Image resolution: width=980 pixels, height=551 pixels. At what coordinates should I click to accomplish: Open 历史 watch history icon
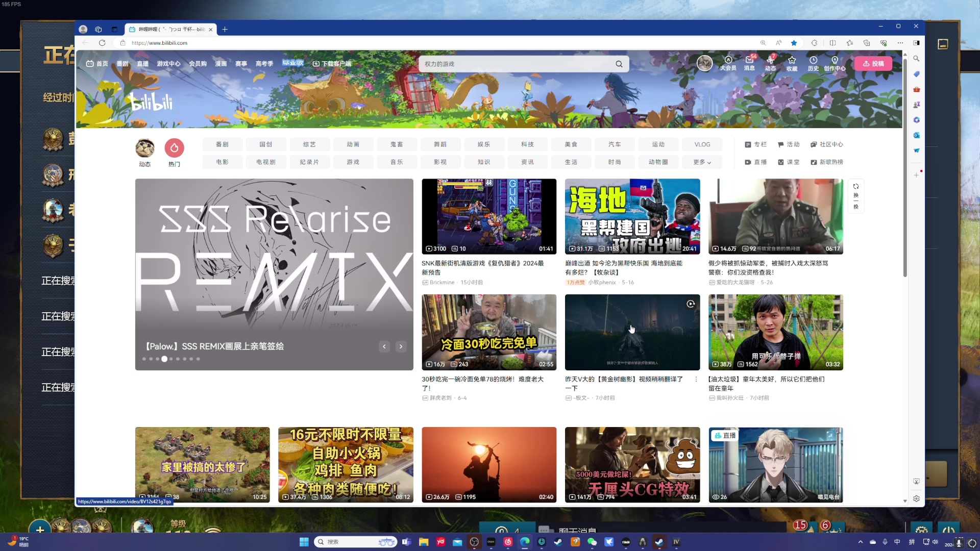tap(813, 63)
